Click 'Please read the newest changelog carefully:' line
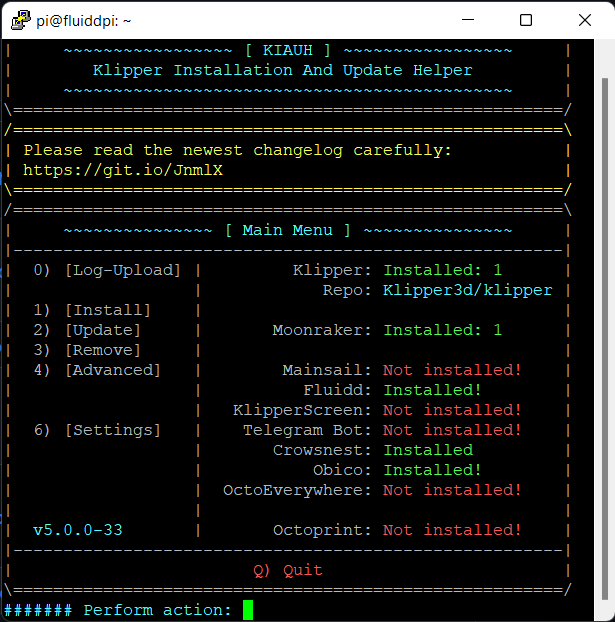The width and height of the screenshot is (615, 622). point(237,150)
